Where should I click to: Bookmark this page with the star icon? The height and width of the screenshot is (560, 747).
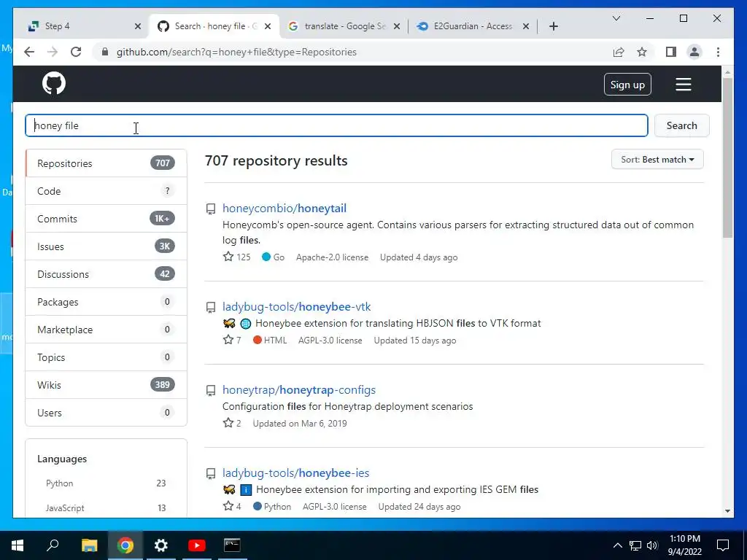click(642, 52)
